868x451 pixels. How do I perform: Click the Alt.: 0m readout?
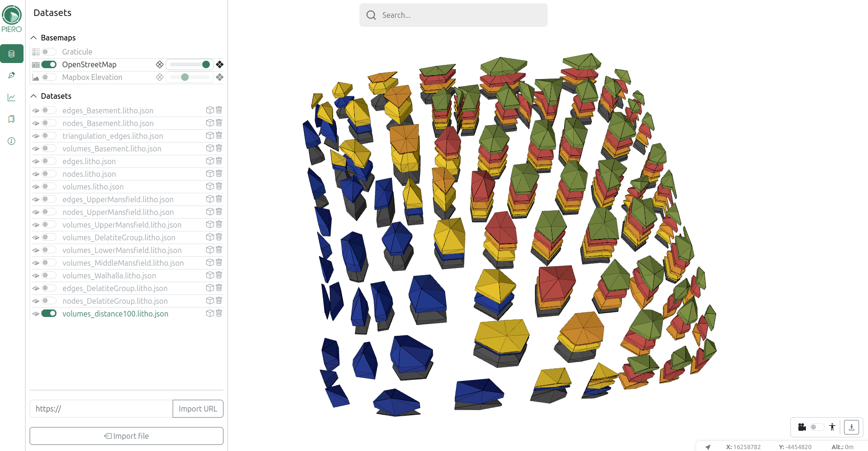pos(842,447)
